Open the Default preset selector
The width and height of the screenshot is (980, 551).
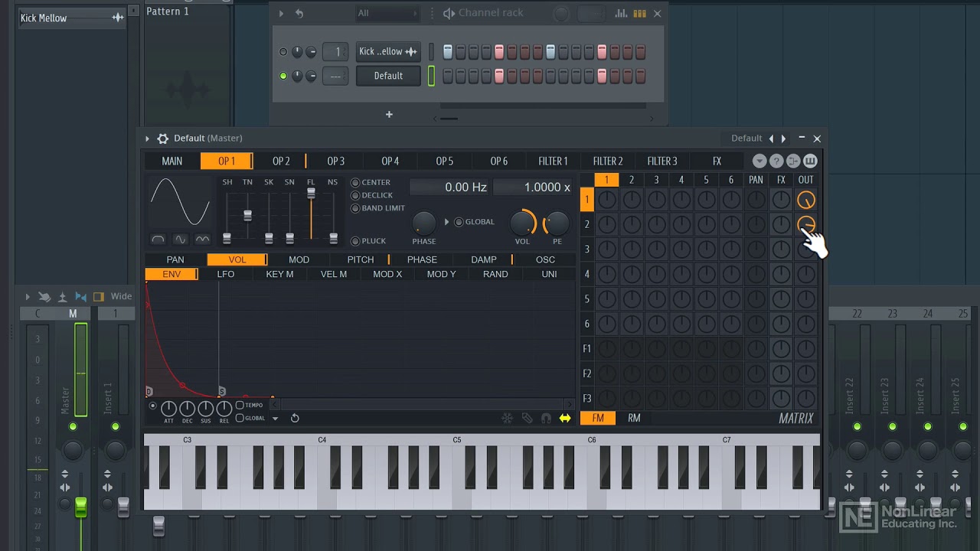point(746,139)
